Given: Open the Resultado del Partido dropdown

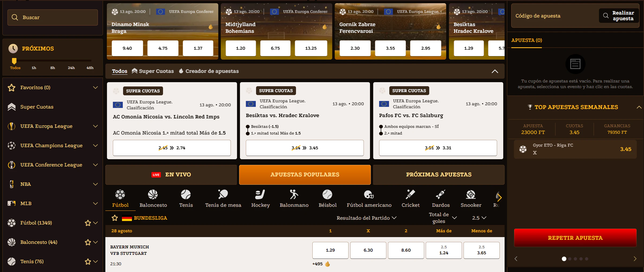Looking at the screenshot, I should click(x=366, y=218).
